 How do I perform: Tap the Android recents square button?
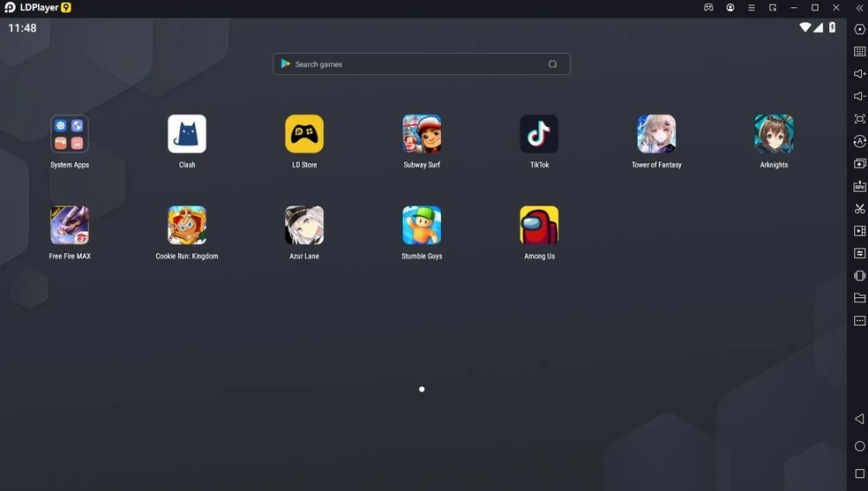click(x=859, y=473)
